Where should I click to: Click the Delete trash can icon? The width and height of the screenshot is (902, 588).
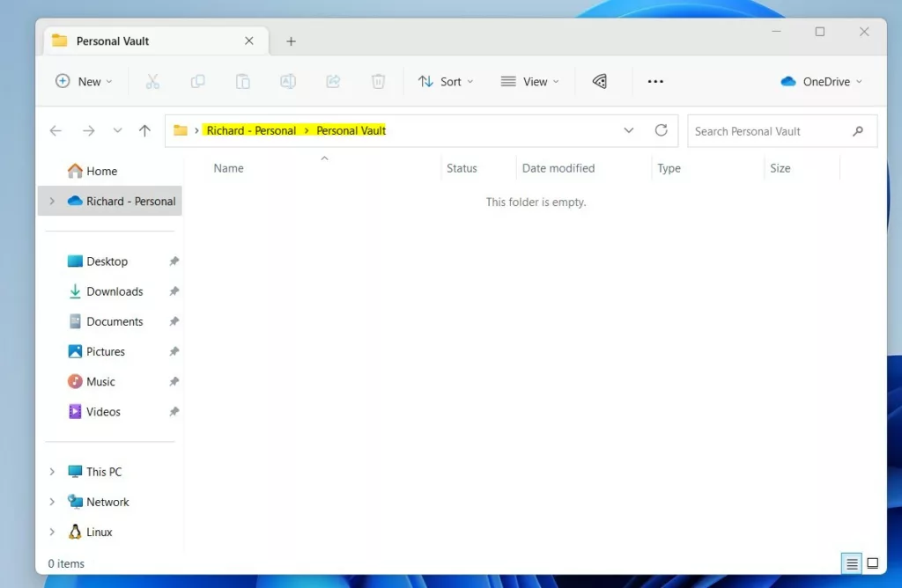pos(378,82)
